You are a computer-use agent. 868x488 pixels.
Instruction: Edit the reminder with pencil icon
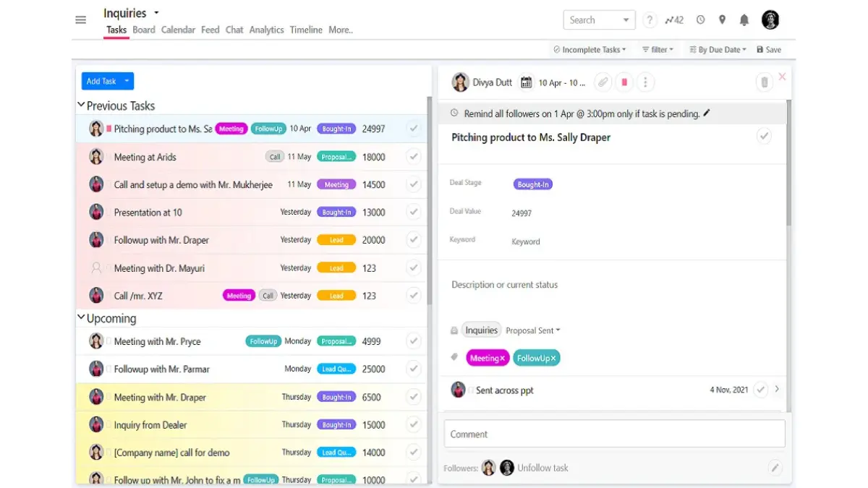707,114
